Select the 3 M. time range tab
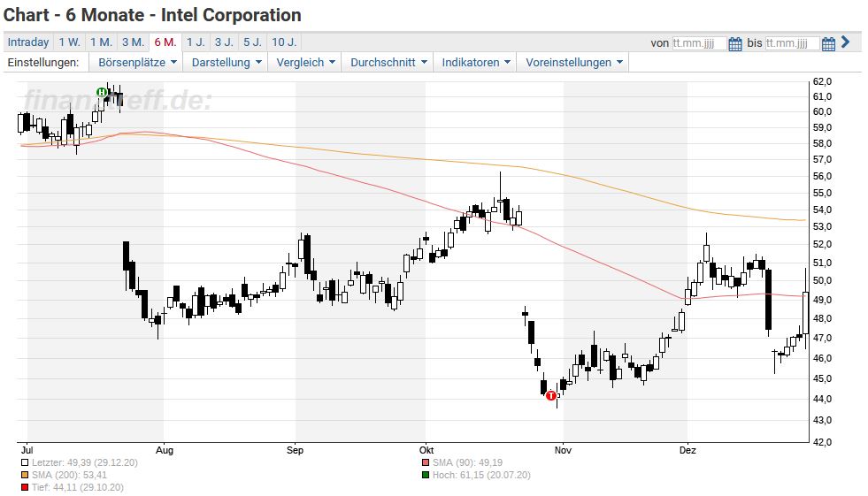The image size is (868, 496). [x=134, y=42]
